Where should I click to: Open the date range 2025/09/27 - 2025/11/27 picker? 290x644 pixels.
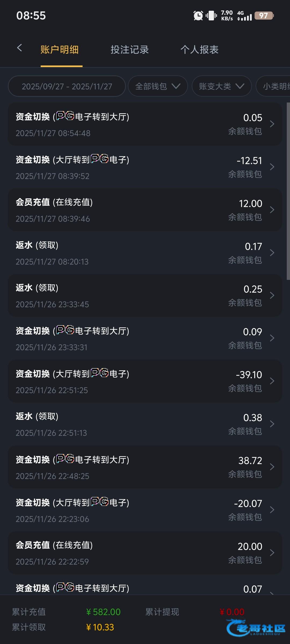click(67, 86)
